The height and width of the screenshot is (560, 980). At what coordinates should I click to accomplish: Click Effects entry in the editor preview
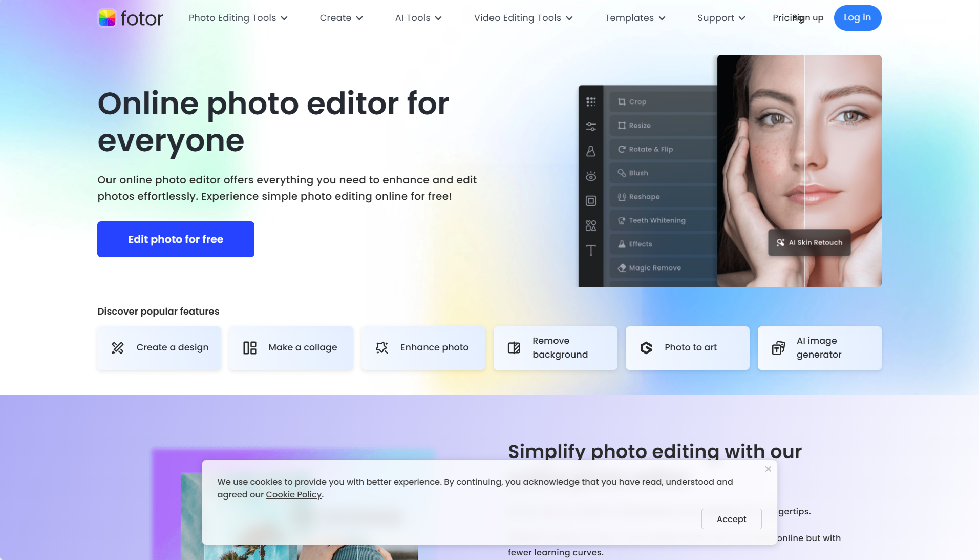(x=663, y=244)
